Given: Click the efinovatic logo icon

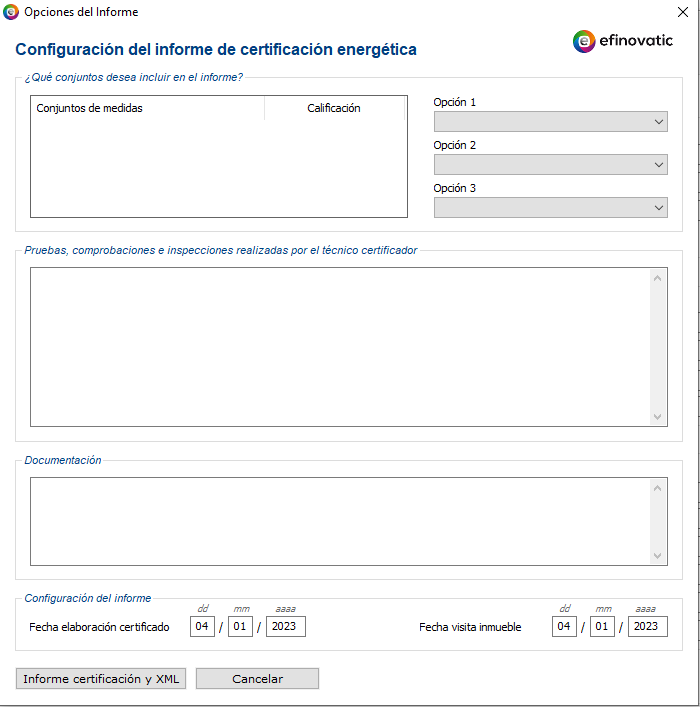Looking at the screenshot, I should point(584,41).
